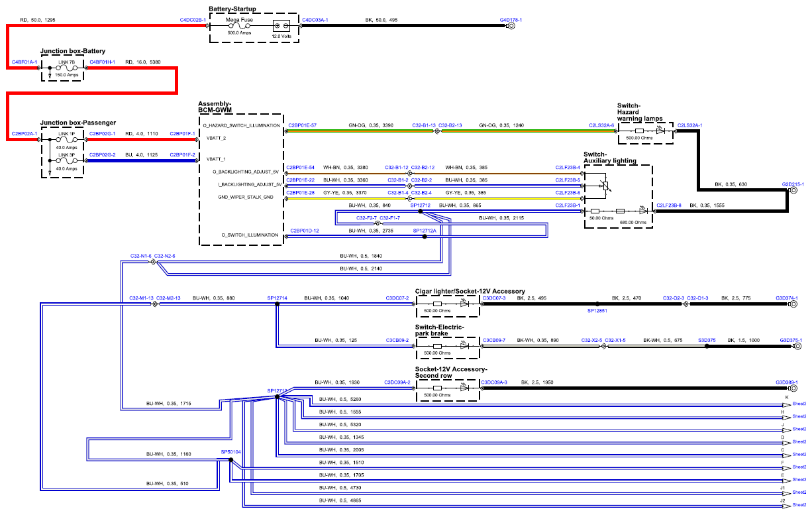Select the "GND_WIPER_STALK_GND" pin label

click(x=246, y=197)
